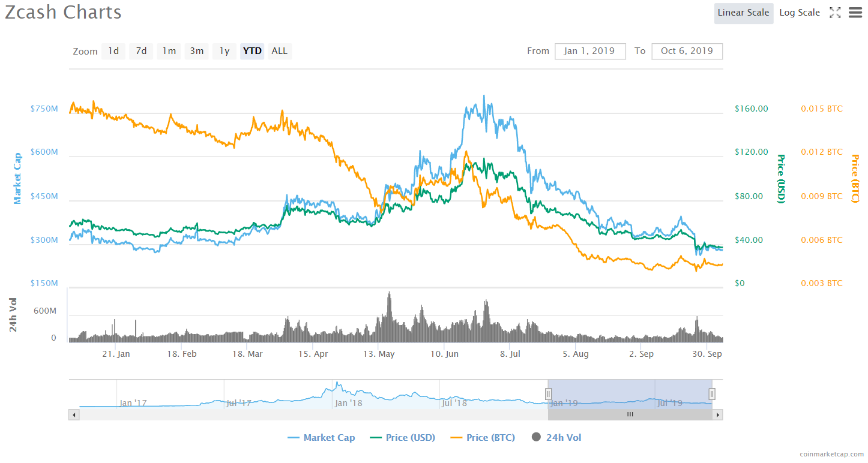Click the navigator scrollbar thumb

[630, 414]
